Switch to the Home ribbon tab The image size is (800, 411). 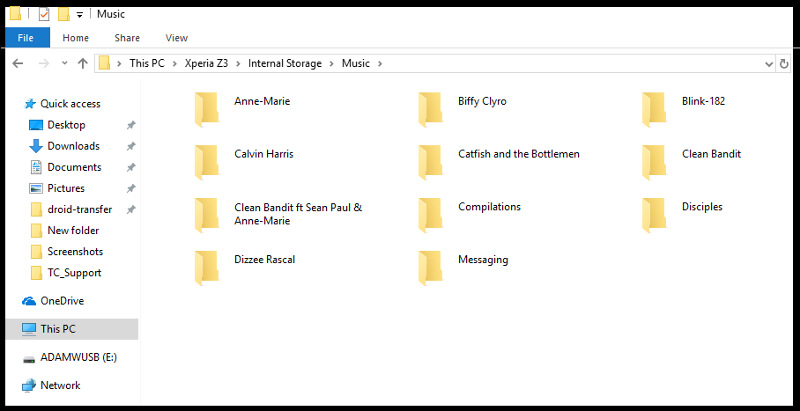(76, 38)
